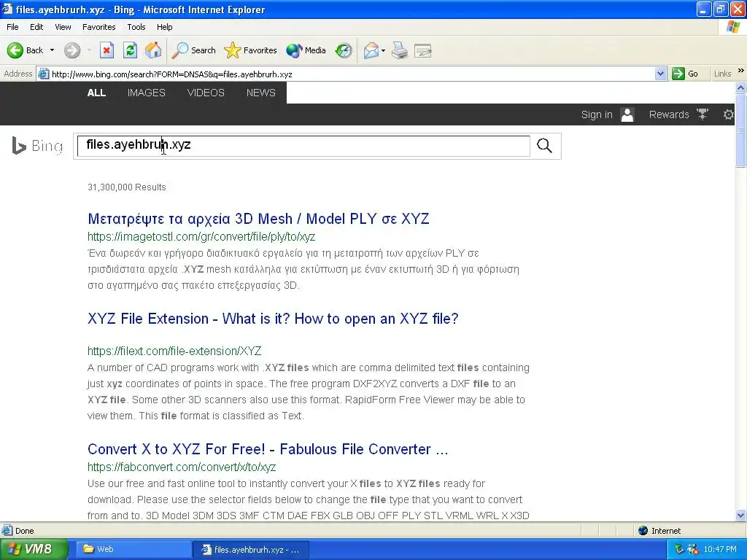Open the Back history dropdown arrow

click(52, 50)
